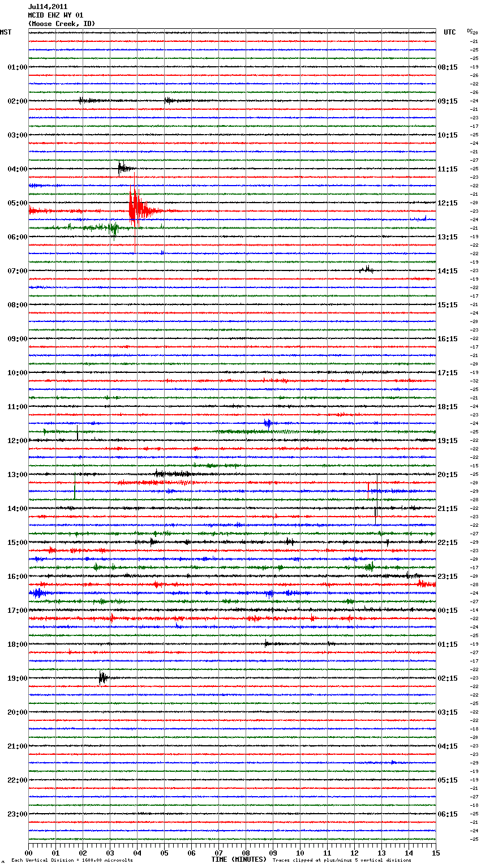Click minute tick label 00 on bottom axis
This screenshot has height=868, width=481.
[x=28, y=853]
